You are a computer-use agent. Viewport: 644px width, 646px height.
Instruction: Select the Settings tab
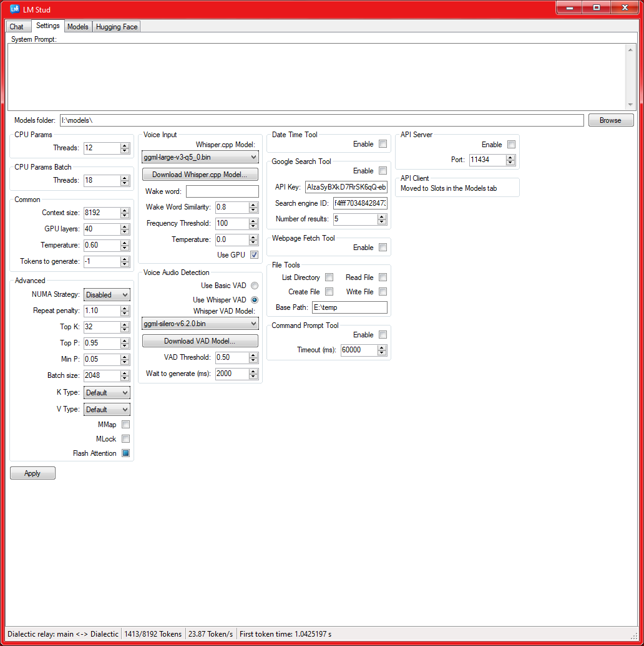click(48, 26)
